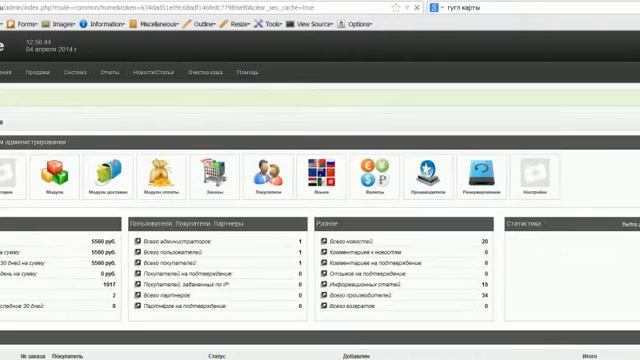Click the Miscellaneous toolbar icon

click(x=133, y=24)
